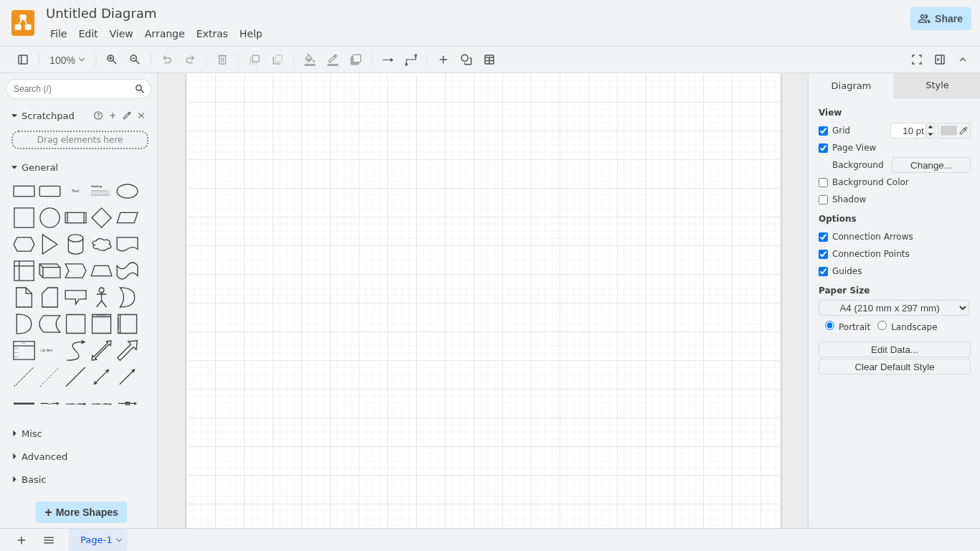Click the Edit Data... button
Screen dimensions: 980x551
tap(895, 349)
